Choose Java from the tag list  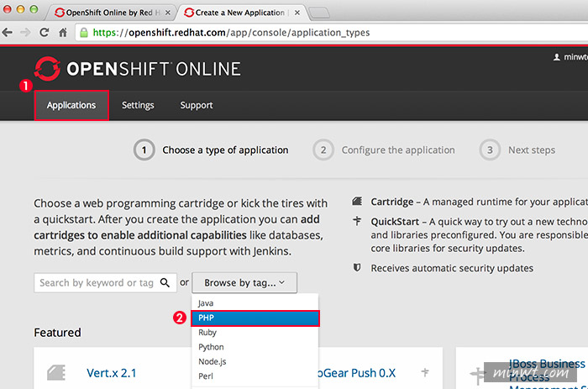point(255,303)
